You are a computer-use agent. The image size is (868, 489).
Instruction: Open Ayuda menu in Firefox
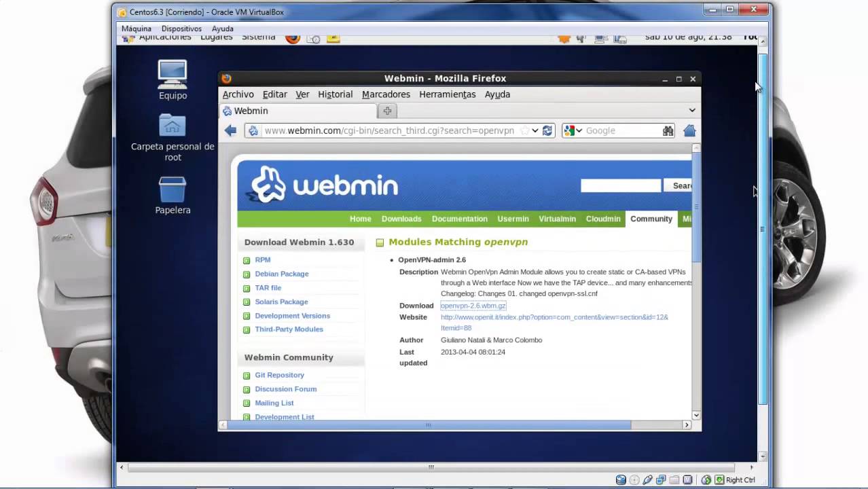point(497,94)
